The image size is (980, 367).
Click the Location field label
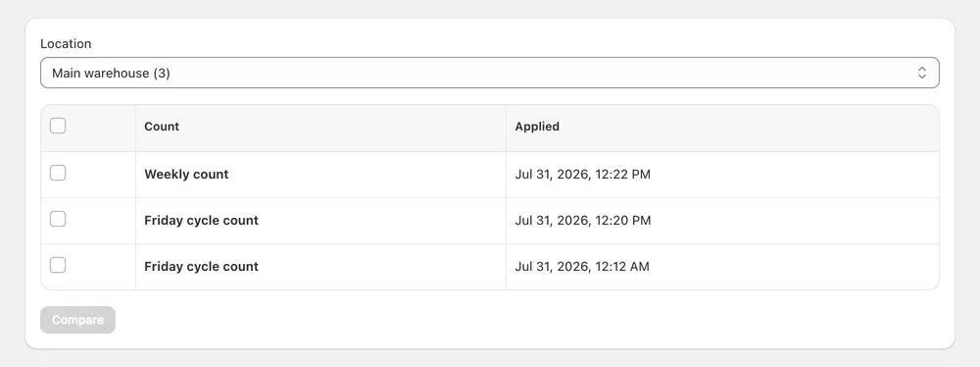click(x=66, y=44)
